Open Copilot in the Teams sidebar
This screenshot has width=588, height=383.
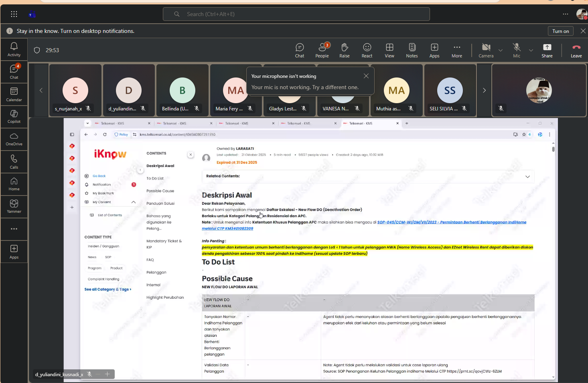pos(14,116)
